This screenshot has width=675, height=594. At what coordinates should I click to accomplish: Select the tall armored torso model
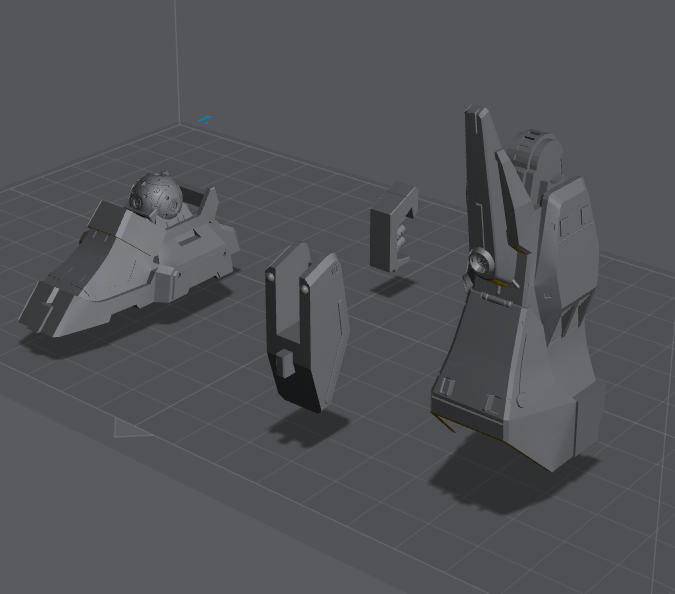click(x=517, y=288)
